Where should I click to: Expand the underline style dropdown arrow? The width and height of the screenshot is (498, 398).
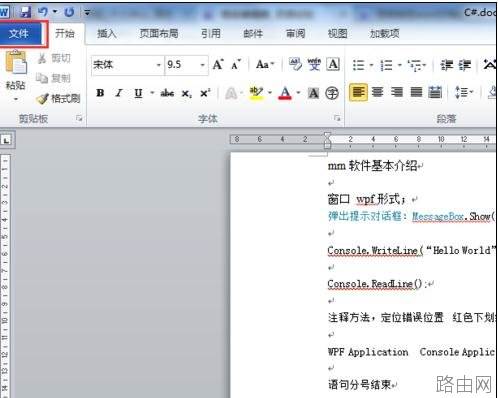(152, 93)
